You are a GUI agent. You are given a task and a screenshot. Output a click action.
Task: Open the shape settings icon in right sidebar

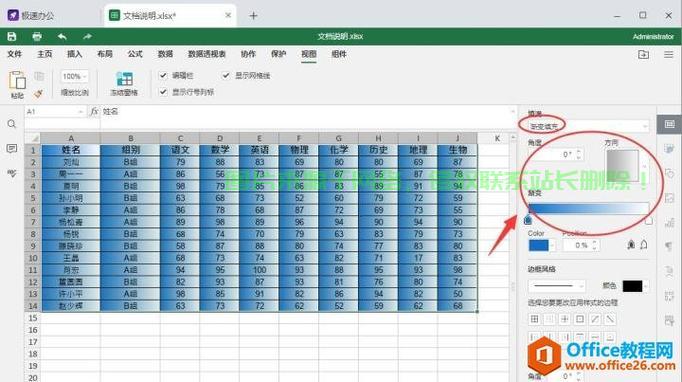(x=669, y=174)
